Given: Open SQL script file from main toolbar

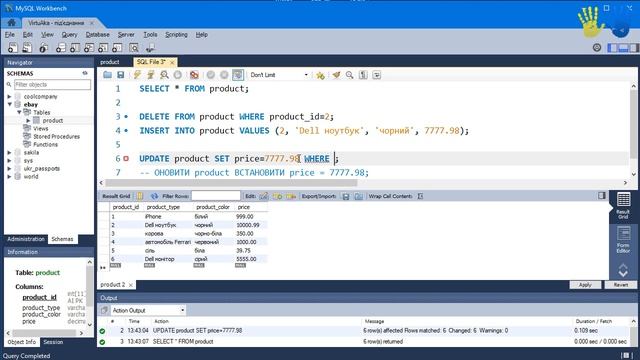Looking at the screenshot, I should [27, 48].
